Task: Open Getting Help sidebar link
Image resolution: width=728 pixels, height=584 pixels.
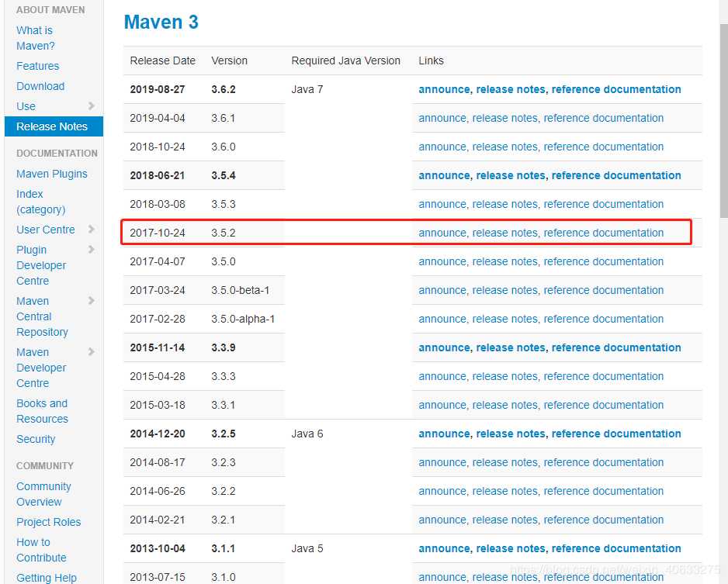Action: pyautogui.click(x=47, y=578)
